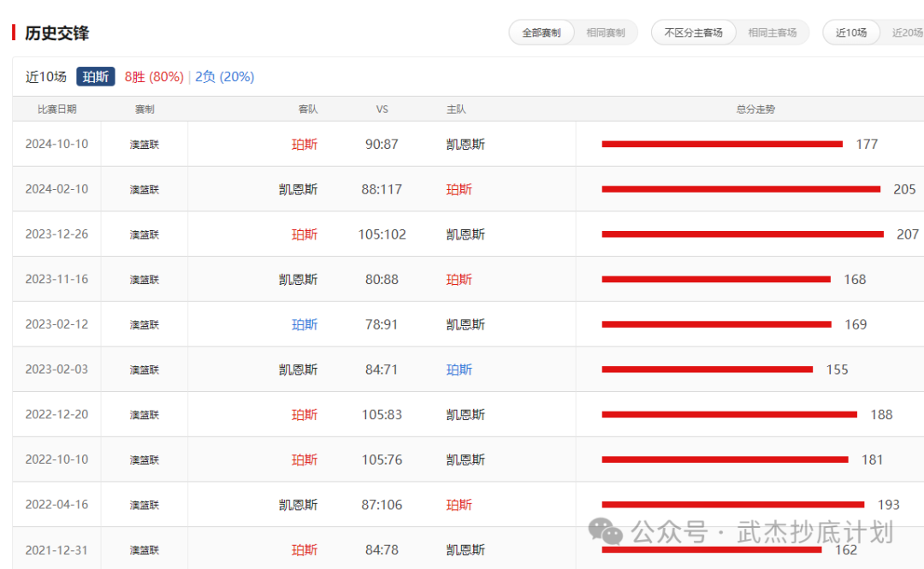Open 凯恩斯 home team in 2022-12-20 row
Viewport: 924px width, 569px height.
(465, 415)
